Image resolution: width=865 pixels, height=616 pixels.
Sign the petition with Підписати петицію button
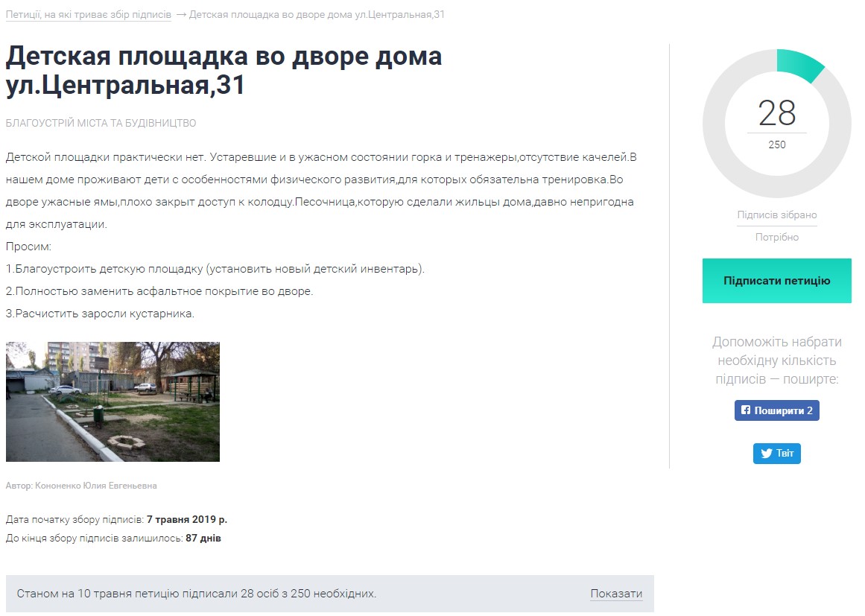click(776, 281)
